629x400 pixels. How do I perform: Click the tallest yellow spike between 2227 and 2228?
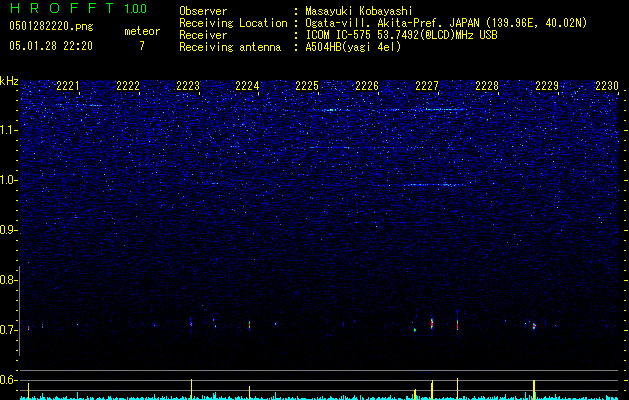point(457,389)
